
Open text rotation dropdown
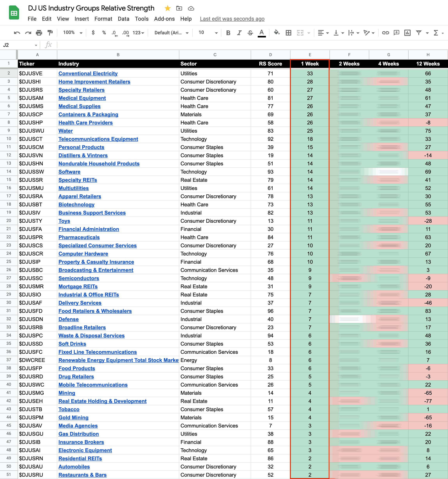[369, 33]
